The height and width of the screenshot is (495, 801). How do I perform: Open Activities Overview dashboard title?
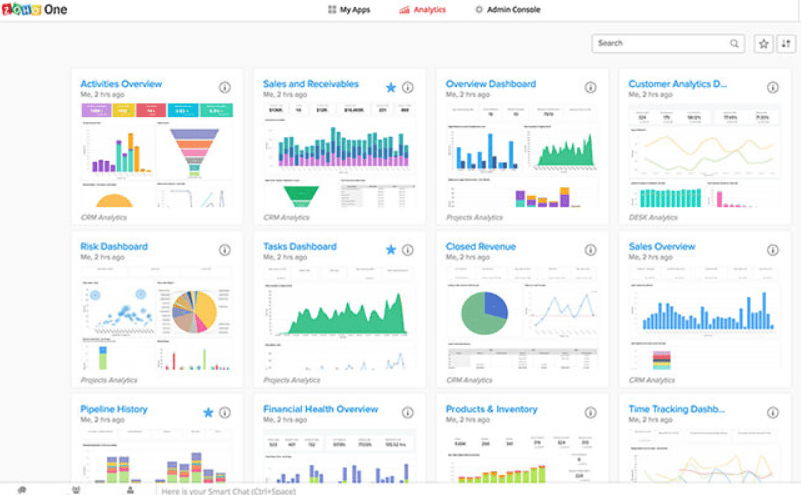click(121, 84)
